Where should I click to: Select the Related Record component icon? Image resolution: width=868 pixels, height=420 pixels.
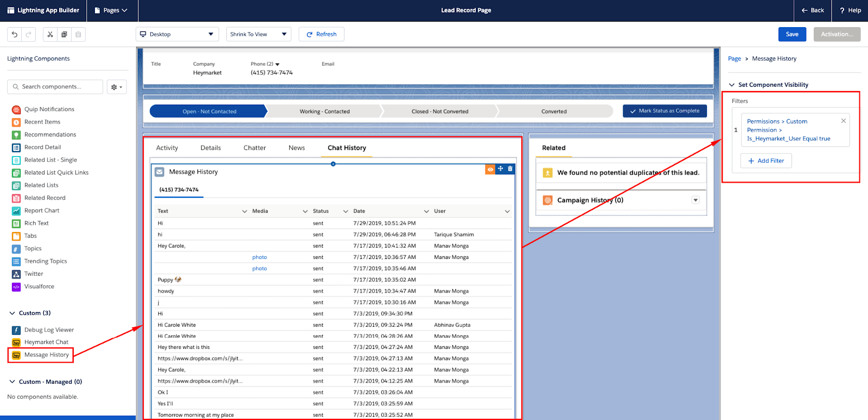coord(16,198)
